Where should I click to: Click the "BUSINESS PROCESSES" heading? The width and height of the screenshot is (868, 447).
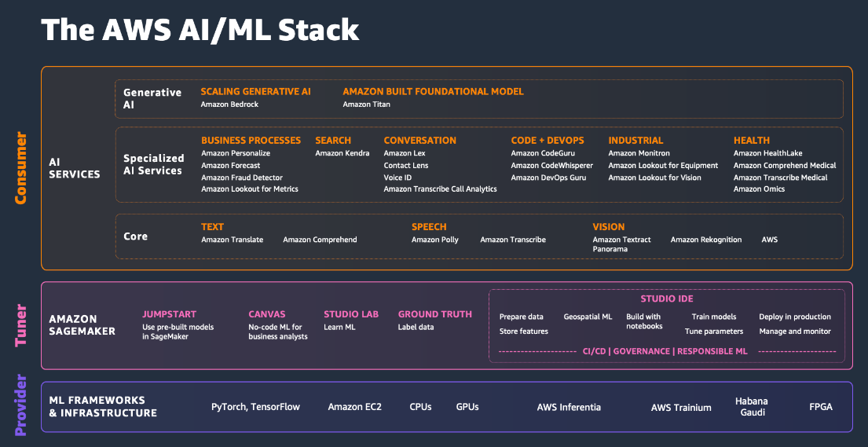pyautogui.click(x=251, y=141)
